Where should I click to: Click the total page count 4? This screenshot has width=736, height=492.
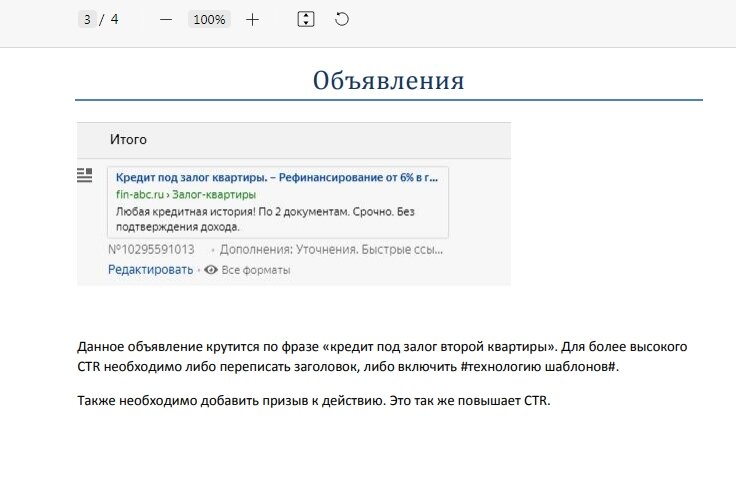pos(115,19)
